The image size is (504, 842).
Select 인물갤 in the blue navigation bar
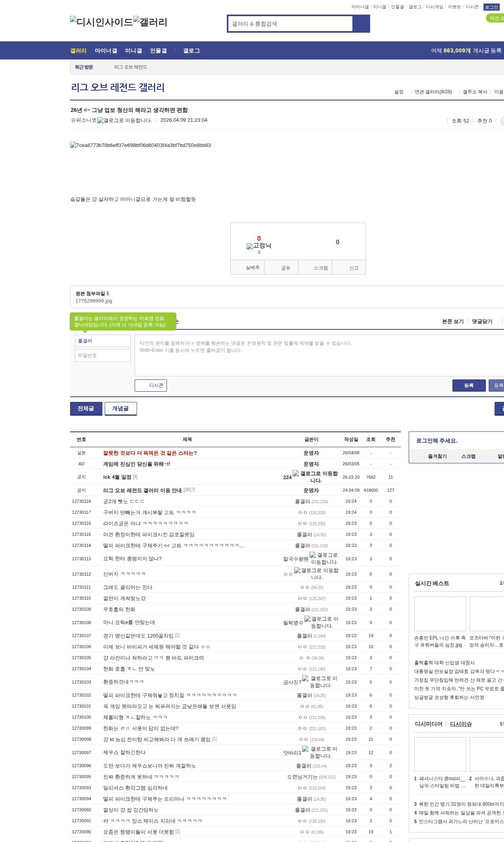[158, 51]
